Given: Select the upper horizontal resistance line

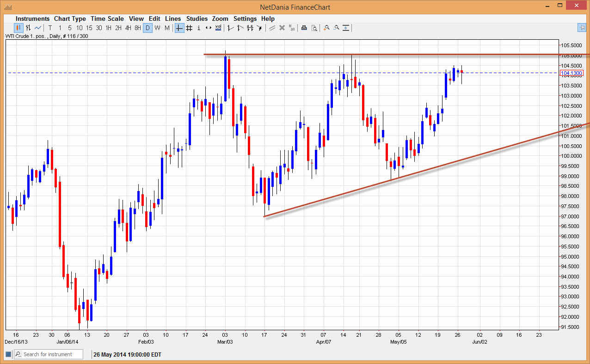Looking at the screenshot, I should [397, 55].
